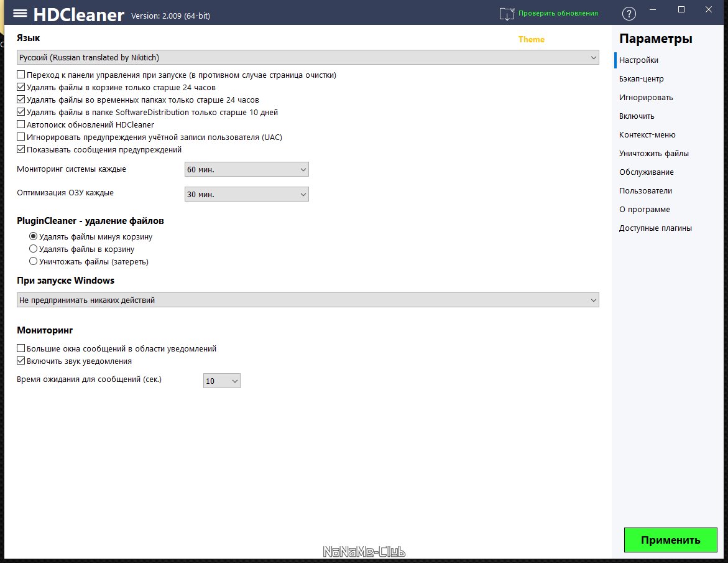Image resolution: width=728 pixels, height=563 pixels.
Task: Click the yellow Theme label
Action: [531, 40]
